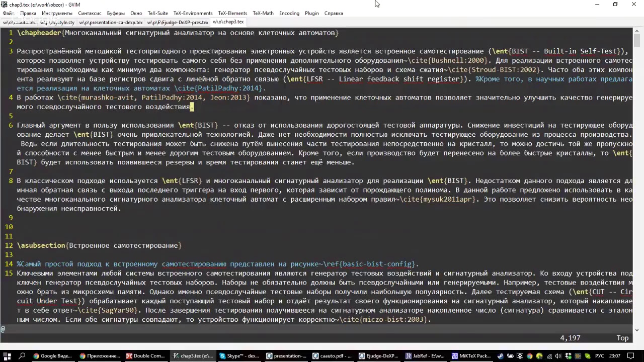This screenshot has height=362, width=644.
Task: Click the orange play-symbol tray icon
Action: (x=578, y=356)
